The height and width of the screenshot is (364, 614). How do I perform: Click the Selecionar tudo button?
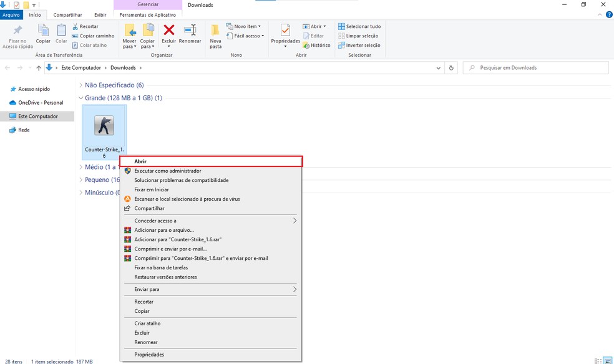click(359, 26)
